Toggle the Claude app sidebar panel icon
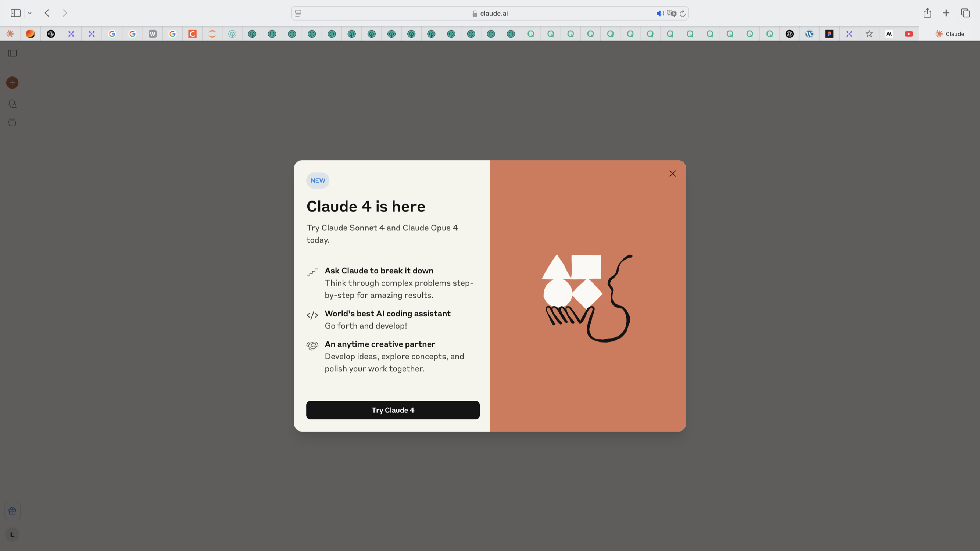This screenshot has width=980, height=551. click(12, 53)
